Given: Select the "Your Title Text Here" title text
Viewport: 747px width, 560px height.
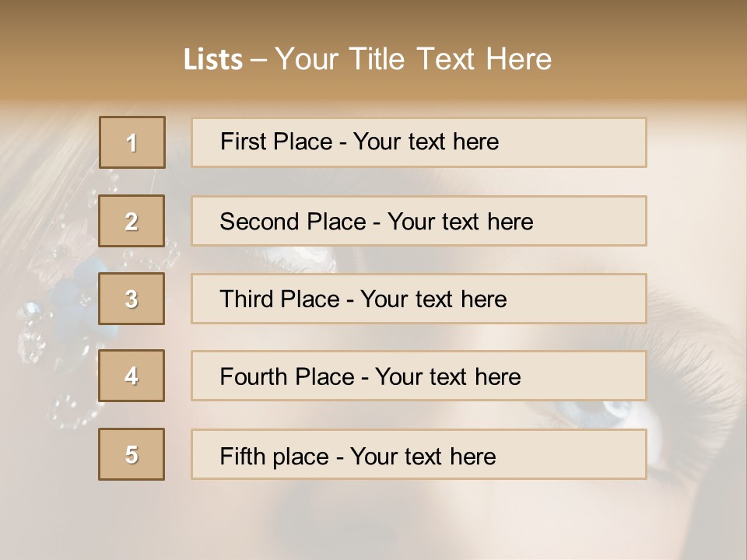Looking at the screenshot, I should (x=413, y=59).
